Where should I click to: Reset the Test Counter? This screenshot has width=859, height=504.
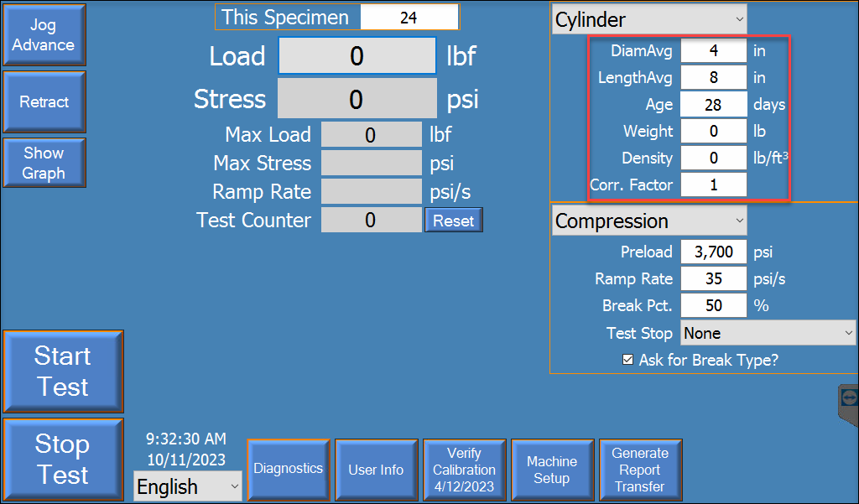tap(453, 220)
